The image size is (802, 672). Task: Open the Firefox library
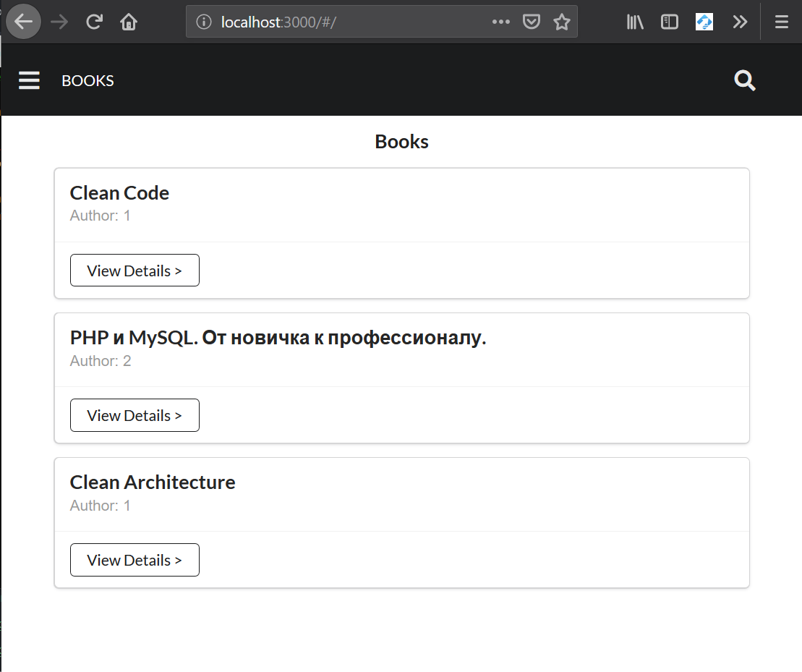click(635, 22)
